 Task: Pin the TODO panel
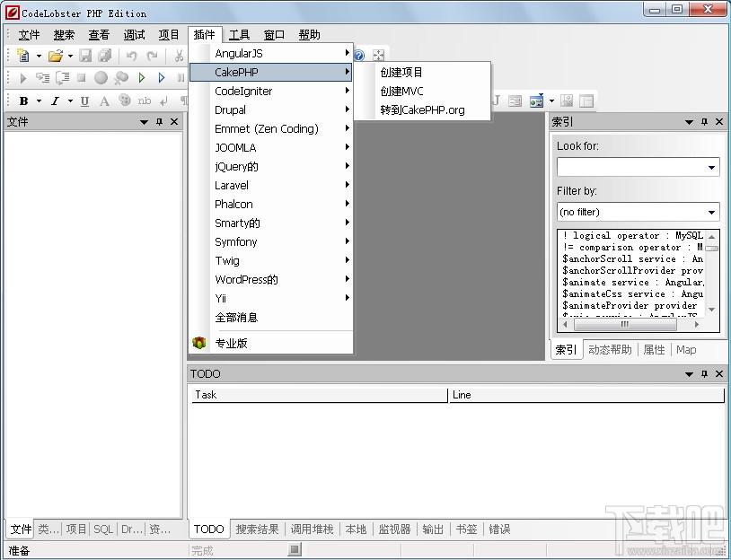pos(704,373)
